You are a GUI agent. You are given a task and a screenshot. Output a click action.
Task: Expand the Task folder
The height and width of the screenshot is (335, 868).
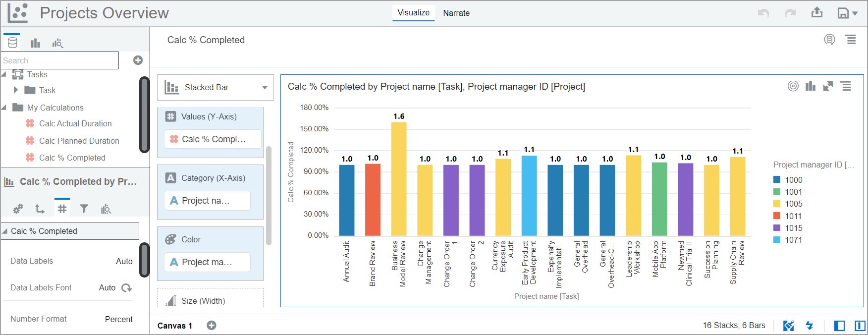pos(16,90)
